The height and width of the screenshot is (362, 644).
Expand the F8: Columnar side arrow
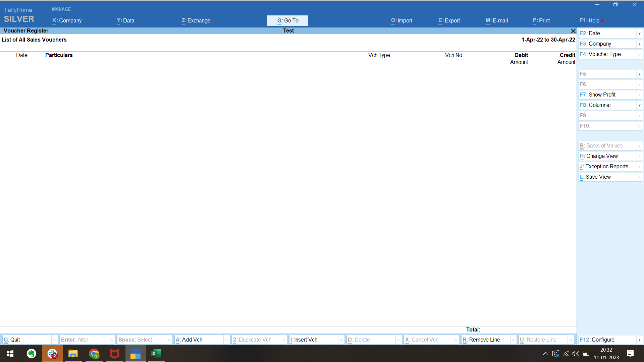click(x=640, y=105)
